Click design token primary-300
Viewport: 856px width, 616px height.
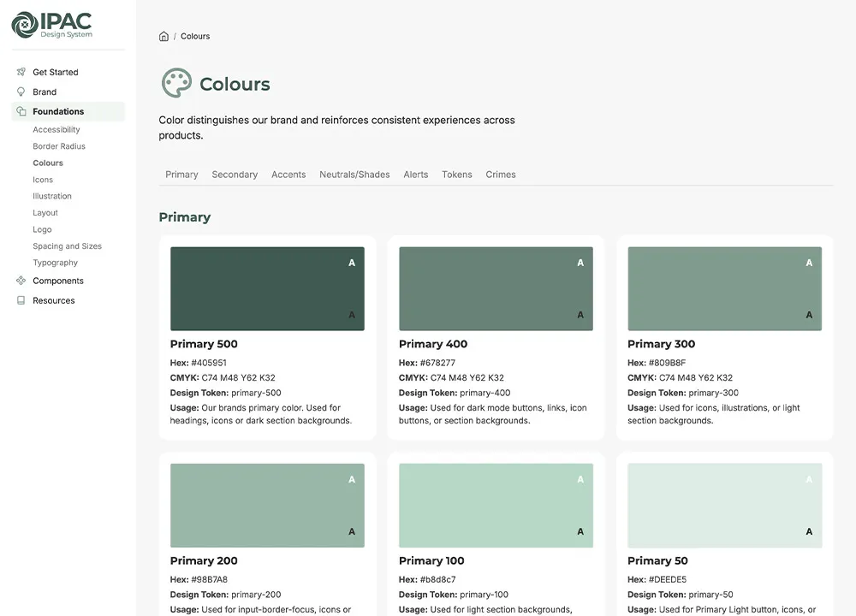[714, 393]
